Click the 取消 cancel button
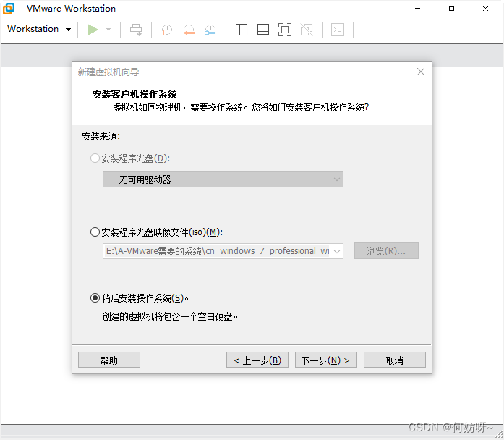The height and width of the screenshot is (440, 504). (x=395, y=360)
